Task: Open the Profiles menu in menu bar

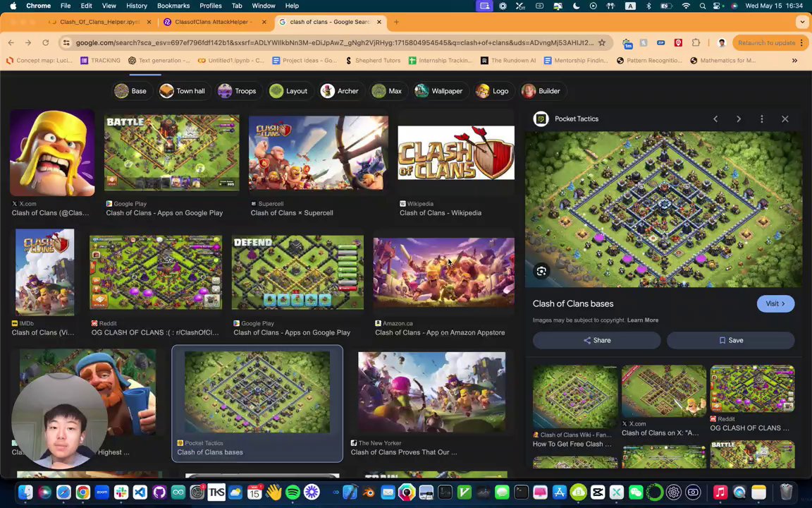Action: coord(210,6)
